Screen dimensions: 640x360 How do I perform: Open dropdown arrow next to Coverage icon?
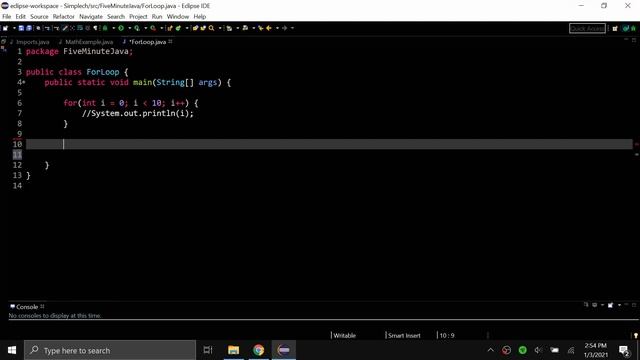[145, 28]
